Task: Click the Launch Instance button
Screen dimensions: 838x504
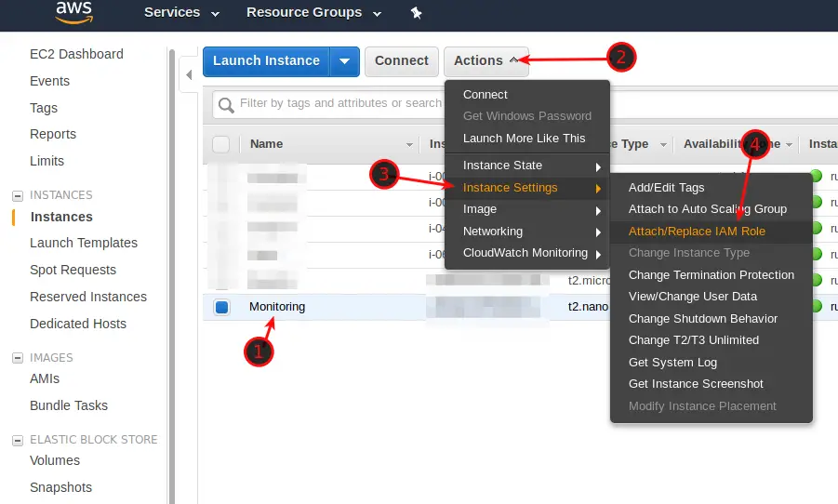Action: point(267,61)
